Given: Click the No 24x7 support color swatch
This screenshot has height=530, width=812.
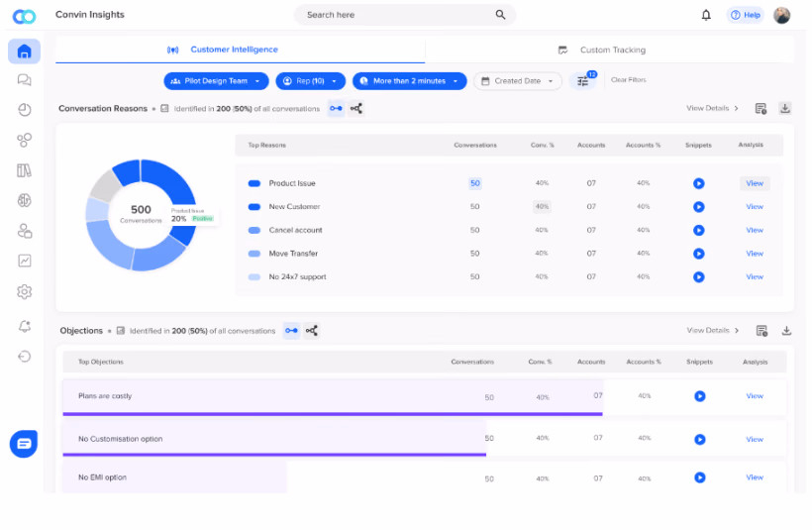Looking at the screenshot, I should coord(254,276).
